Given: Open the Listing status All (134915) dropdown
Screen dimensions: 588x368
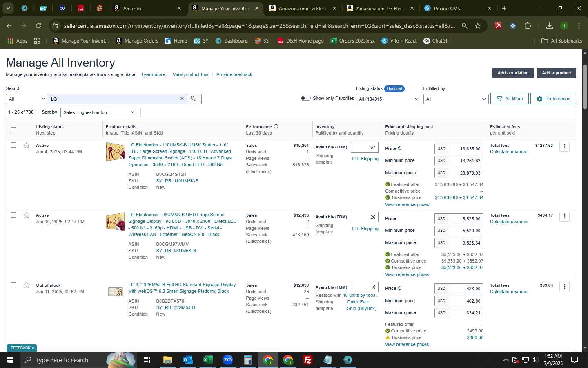Looking at the screenshot, I should (388, 99).
